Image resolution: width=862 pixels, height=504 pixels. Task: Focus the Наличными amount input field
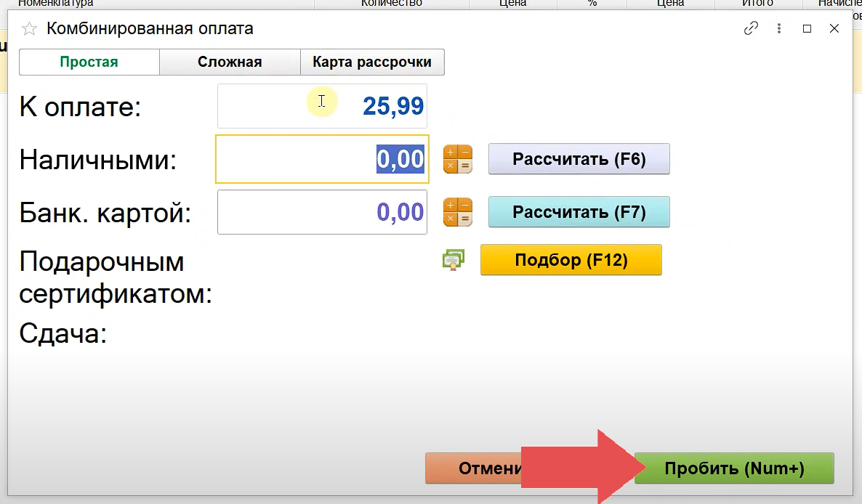click(x=322, y=159)
